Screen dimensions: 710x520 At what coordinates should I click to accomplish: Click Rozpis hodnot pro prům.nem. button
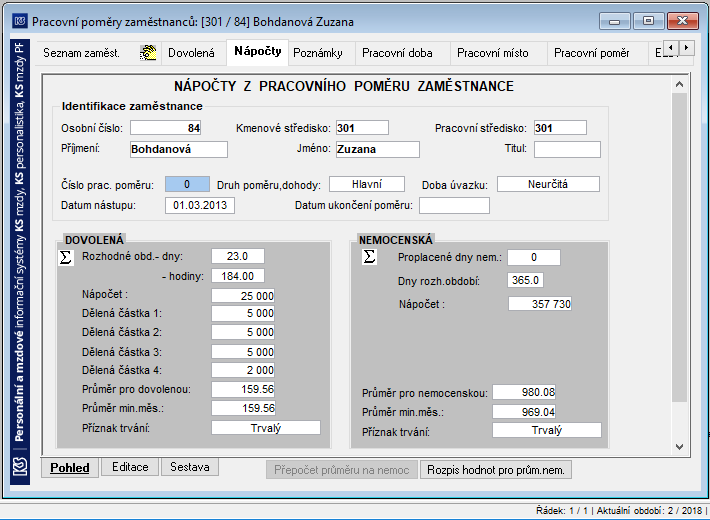tap(496, 470)
